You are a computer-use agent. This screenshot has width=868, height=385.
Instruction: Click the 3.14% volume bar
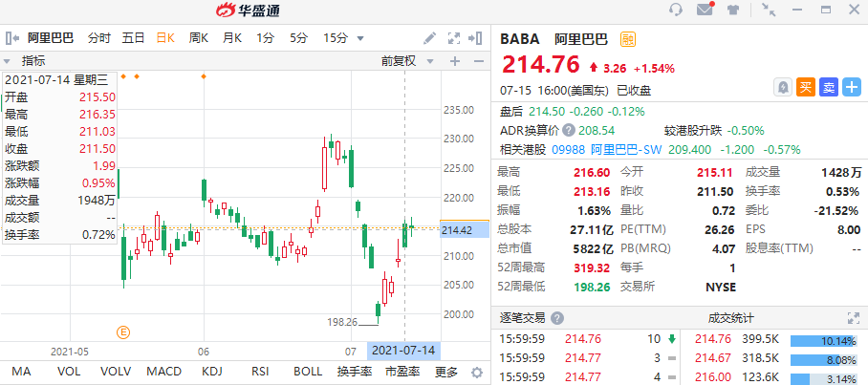tap(824, 377)
